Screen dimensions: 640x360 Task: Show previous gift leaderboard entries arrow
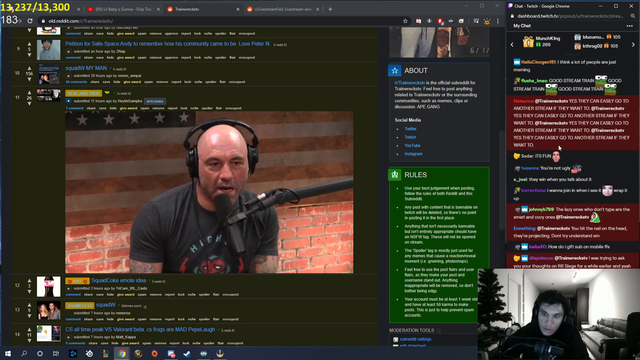coord(512,44)
